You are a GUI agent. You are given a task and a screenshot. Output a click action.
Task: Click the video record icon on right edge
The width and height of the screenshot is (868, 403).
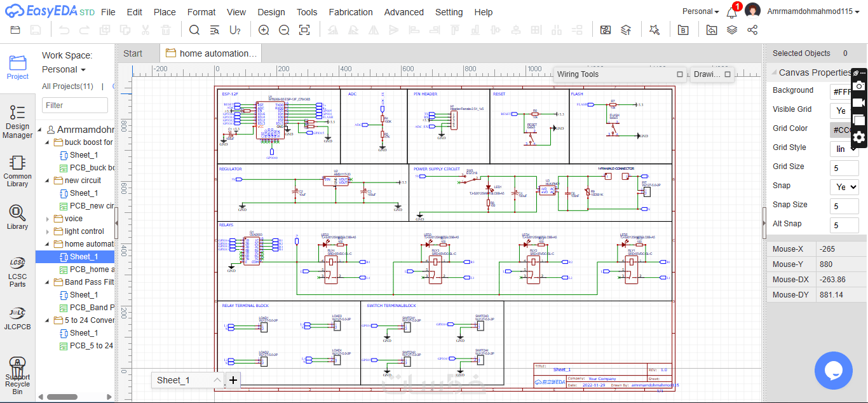pyautogui.click(x=859, y=102)
